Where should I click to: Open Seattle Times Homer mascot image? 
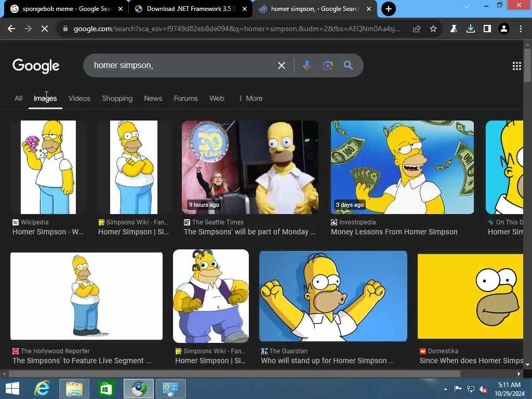click(250, 167)
